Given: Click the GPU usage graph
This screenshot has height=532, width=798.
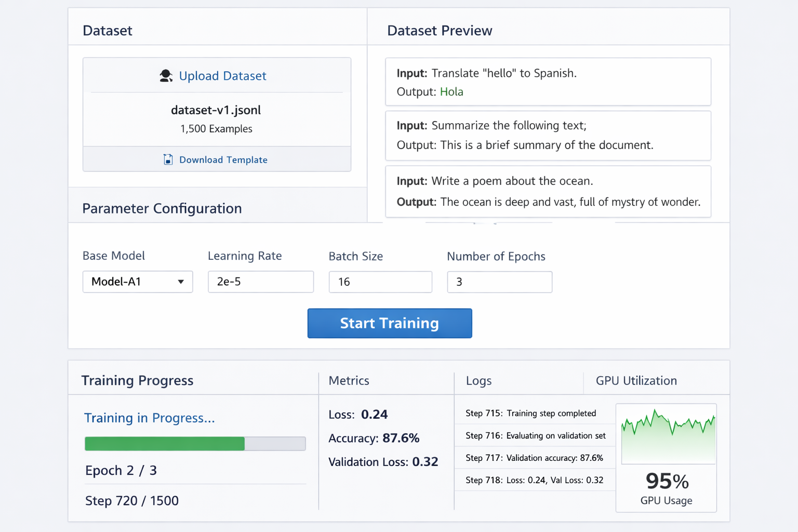Looking at the screenshot, I should [668, 433].
